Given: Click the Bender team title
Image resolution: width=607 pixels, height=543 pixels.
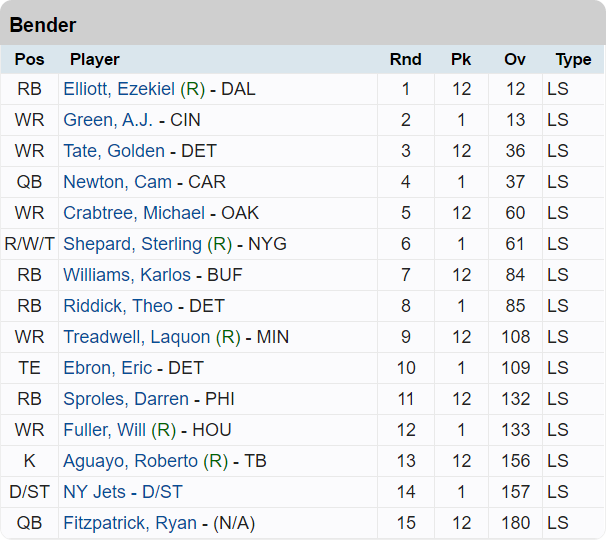Looking at the screenshot, I should click(43, 25).
